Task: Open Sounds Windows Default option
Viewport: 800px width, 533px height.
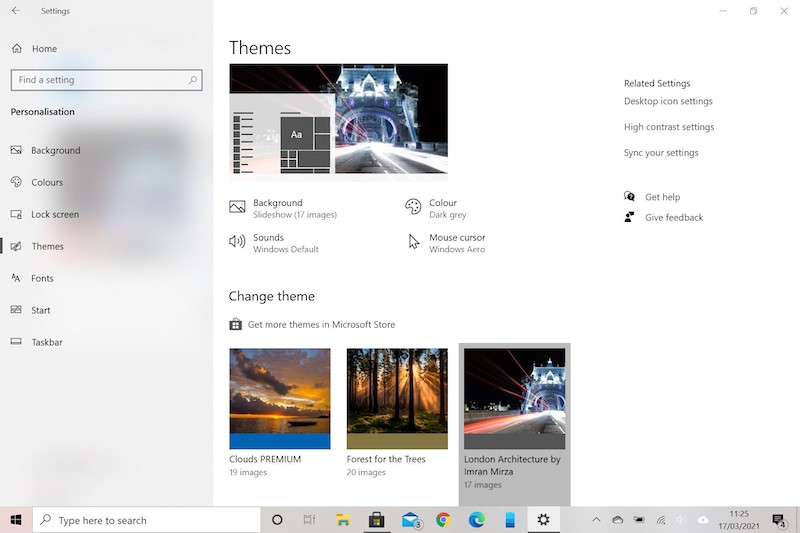Action: (x=273, y=243)
